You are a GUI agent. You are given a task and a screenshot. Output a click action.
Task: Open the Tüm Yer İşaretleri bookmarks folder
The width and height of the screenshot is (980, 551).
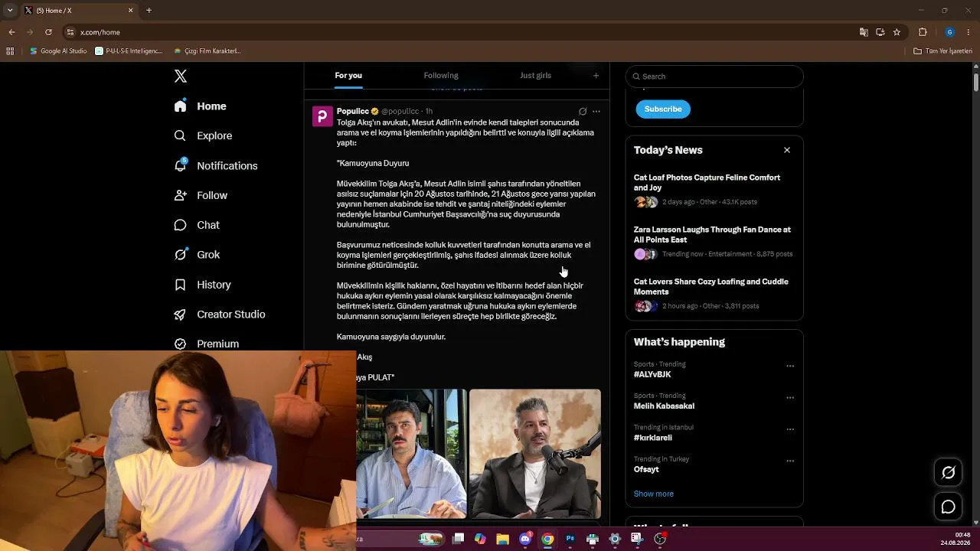coord(943,51)
